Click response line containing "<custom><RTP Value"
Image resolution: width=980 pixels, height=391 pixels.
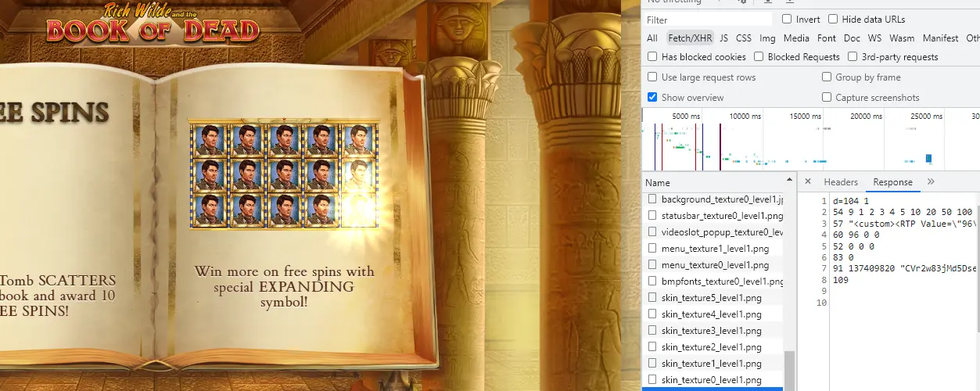point(906,224)
